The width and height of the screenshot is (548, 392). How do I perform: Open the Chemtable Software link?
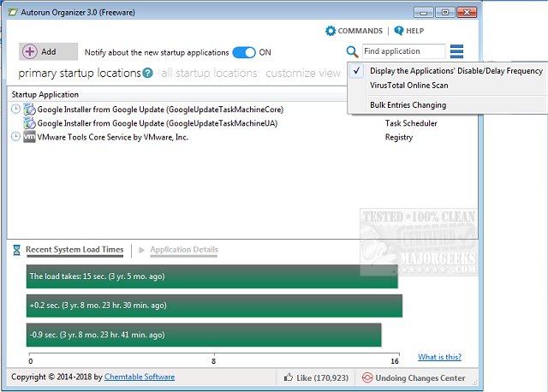point(140,377)
